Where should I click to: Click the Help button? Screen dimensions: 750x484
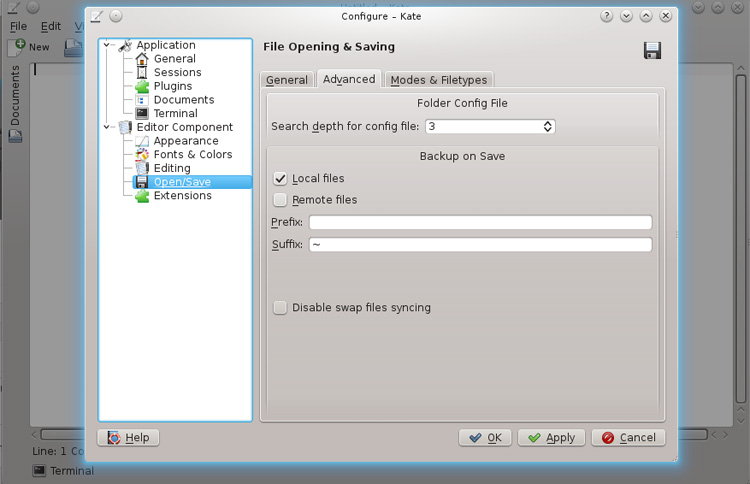[x=128, y=438]
